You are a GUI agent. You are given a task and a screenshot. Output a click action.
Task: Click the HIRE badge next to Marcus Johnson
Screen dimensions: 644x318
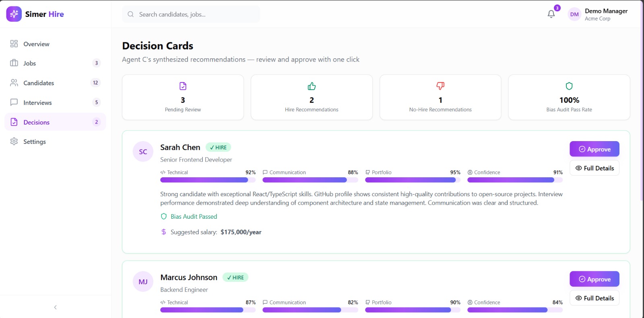[235, 277]
